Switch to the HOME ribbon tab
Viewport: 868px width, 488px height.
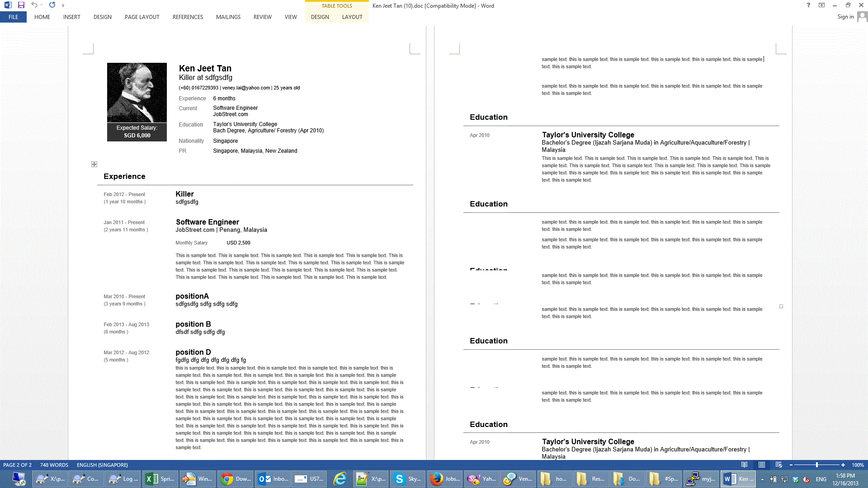[42, 17]
